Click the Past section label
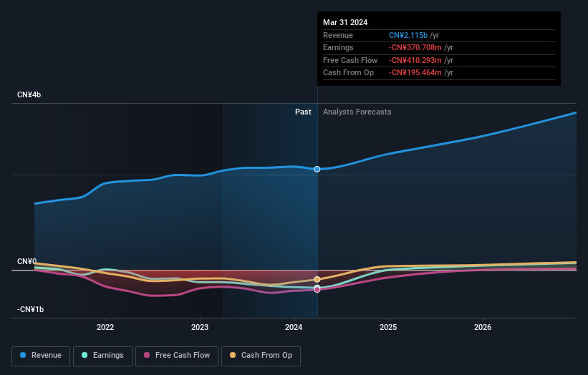The image size is (588, 375). point(303,112)
